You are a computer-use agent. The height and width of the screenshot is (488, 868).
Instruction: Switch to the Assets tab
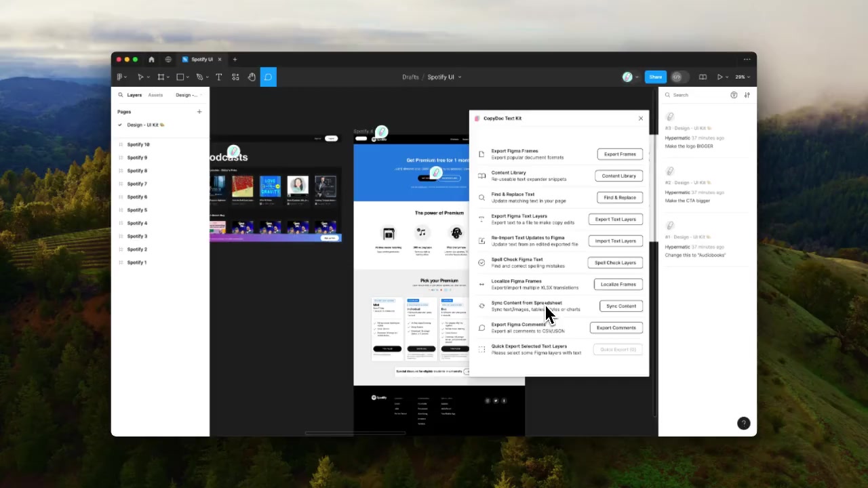(155, 95)
